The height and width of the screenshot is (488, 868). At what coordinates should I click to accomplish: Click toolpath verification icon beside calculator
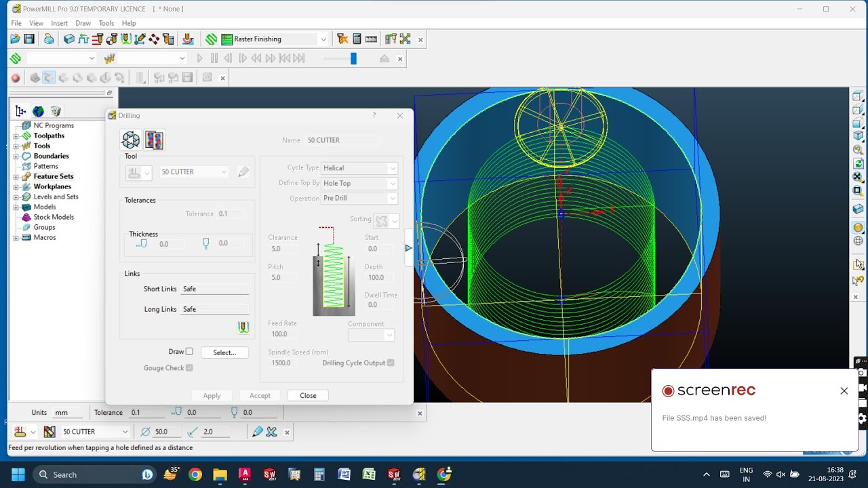coord(342,39)
